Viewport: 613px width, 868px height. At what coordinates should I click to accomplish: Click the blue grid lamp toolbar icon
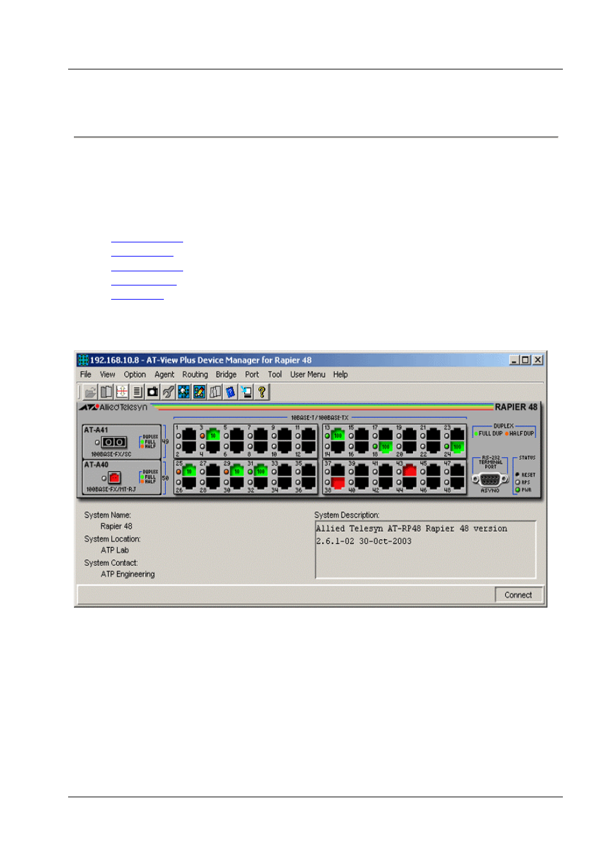tap(184, 392)
